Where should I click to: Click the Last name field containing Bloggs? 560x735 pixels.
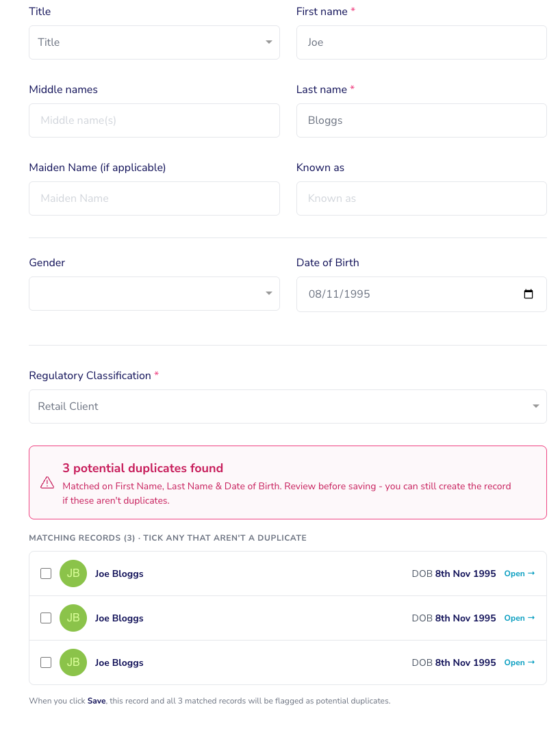422,120
